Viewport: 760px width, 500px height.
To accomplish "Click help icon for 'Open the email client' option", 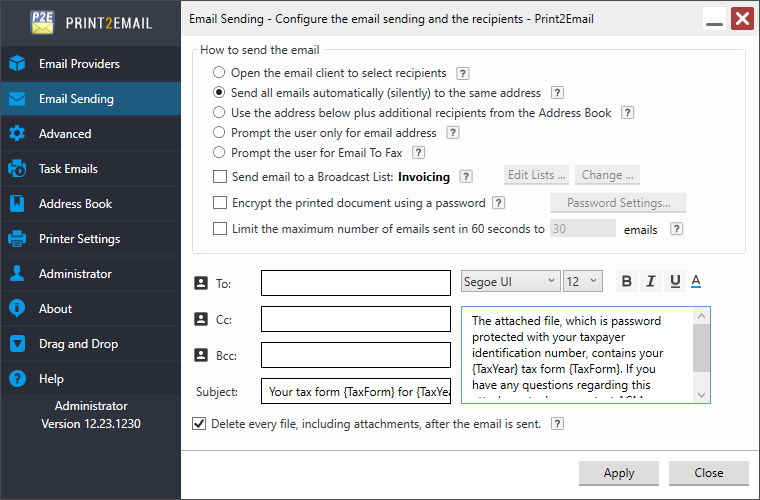I will pyautogui.click(x=463, y=73).
